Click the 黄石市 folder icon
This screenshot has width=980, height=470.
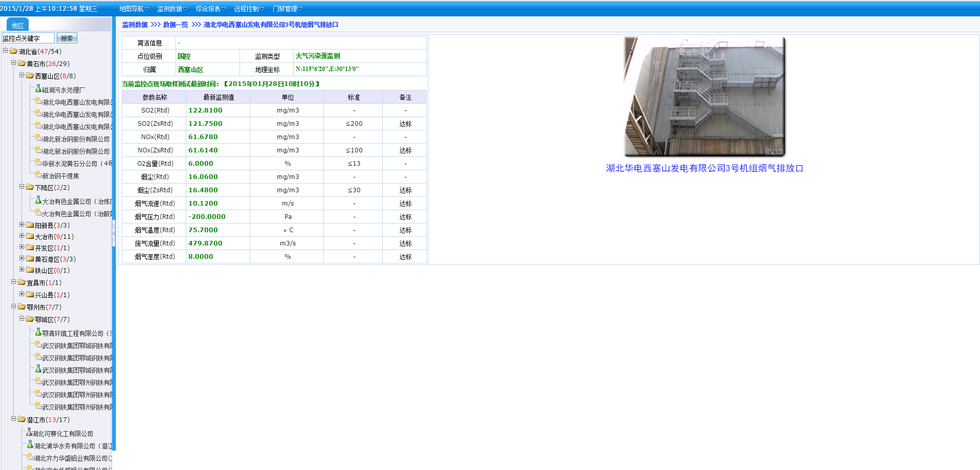22,63
